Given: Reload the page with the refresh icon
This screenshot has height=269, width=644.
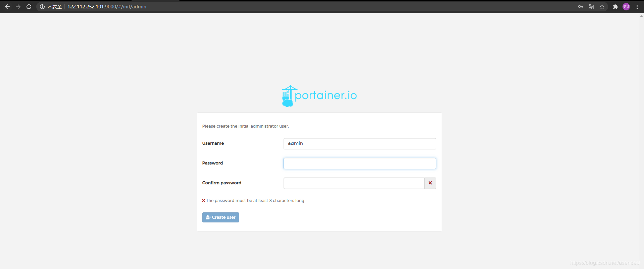Looking at the screenshot, I should point(29,7).
